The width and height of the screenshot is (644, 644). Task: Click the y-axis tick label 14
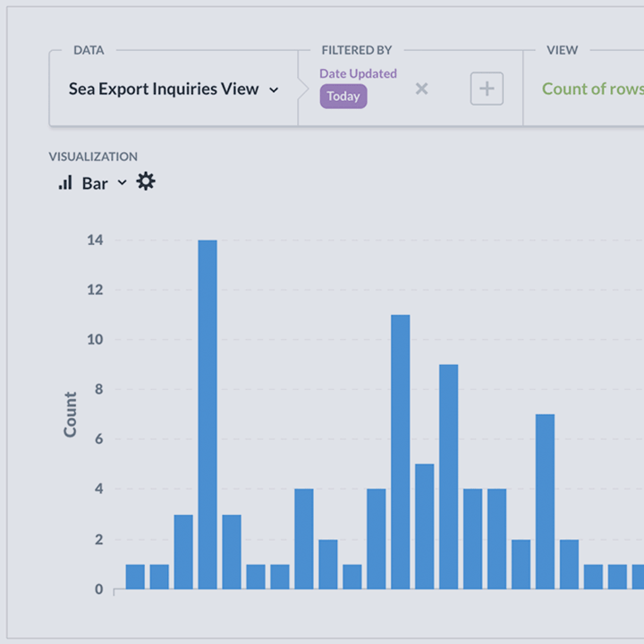click(x=95, y=240)
